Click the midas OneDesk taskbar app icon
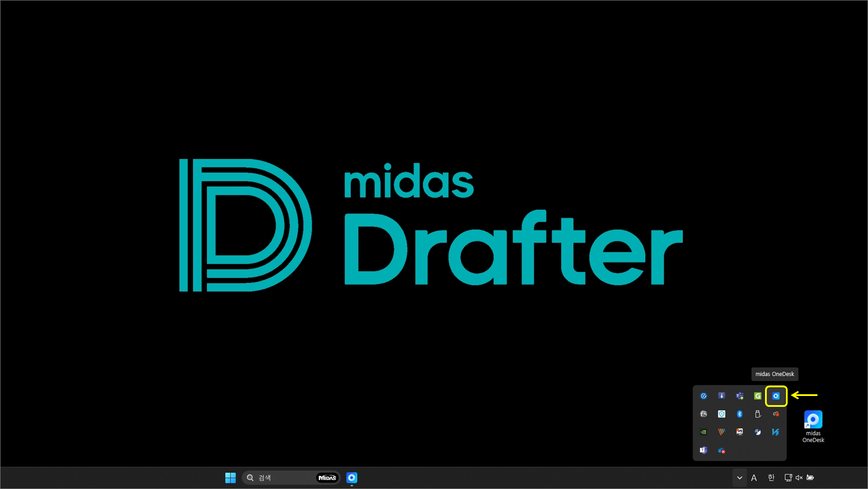 point(352,478)
